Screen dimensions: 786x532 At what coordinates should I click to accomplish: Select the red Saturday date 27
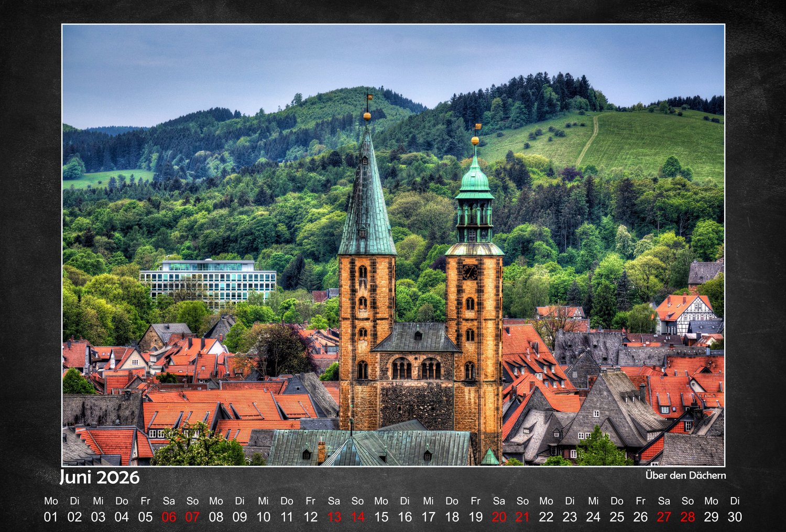[x=664, y=517]
